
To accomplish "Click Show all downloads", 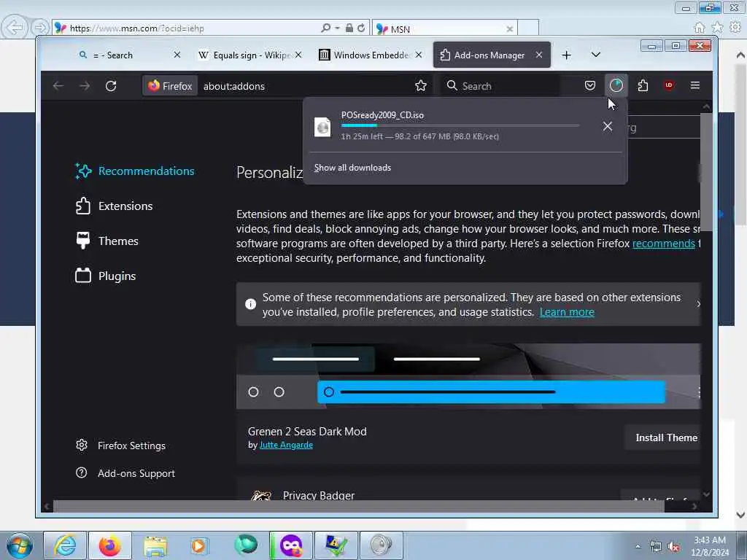I will click(x=352, y=168).
